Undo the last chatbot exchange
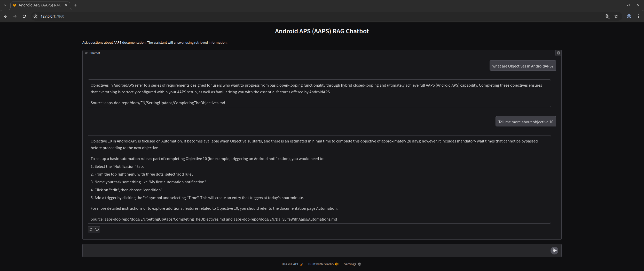 (x=97, y=229)
